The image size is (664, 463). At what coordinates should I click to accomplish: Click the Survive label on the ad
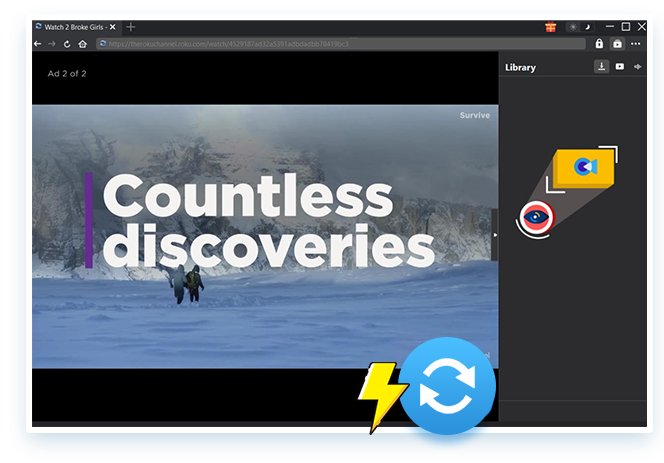[475, 115]
